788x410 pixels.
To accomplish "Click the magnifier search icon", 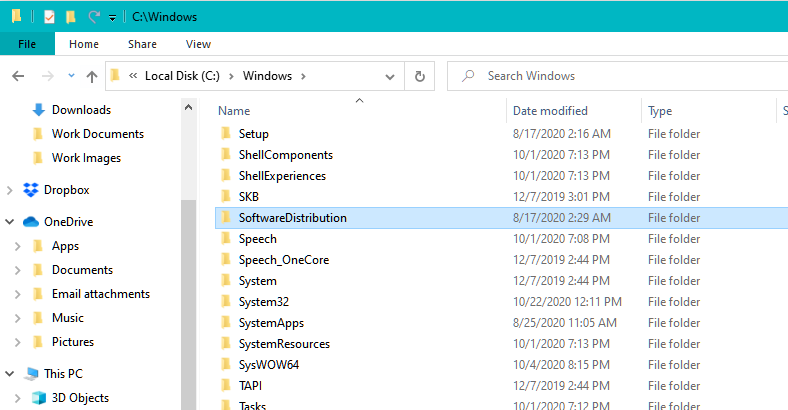I will (x=468, y=76).
